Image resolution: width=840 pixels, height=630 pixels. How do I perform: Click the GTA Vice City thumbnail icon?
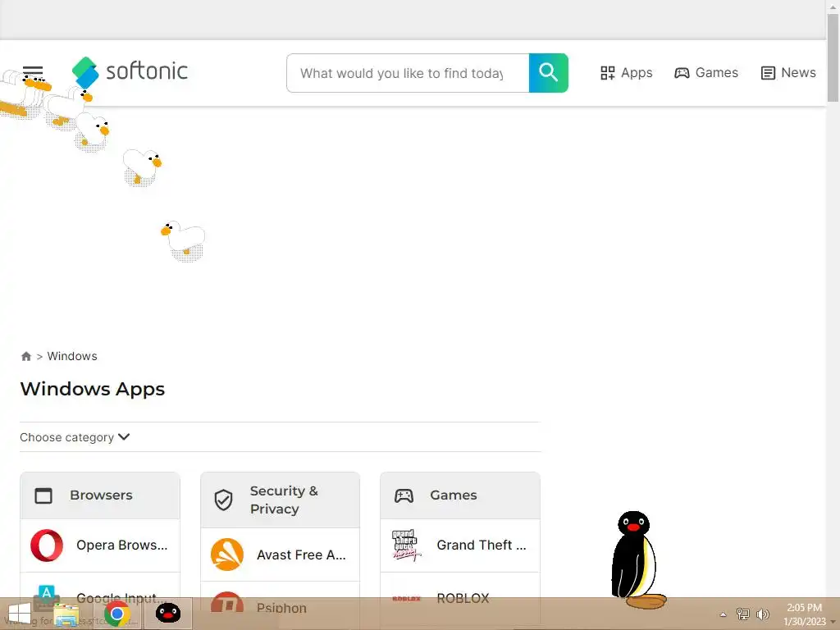(407, 546)
